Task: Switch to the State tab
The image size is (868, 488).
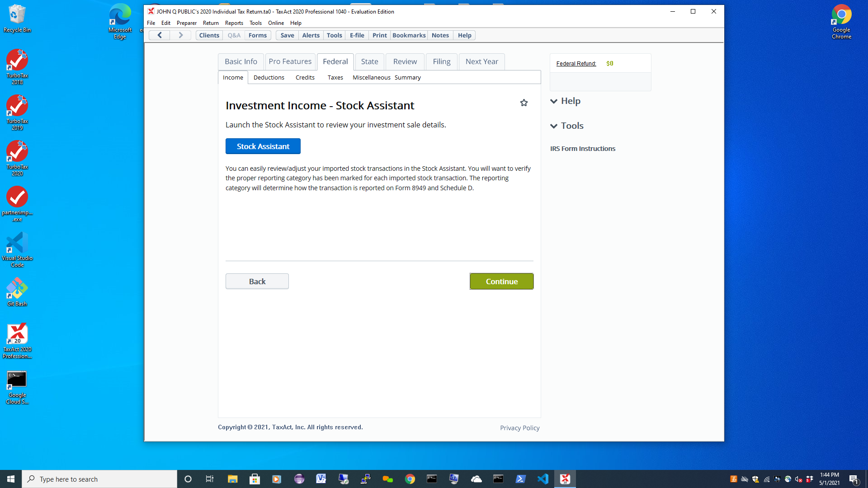Action: click(x=369, y=62)
